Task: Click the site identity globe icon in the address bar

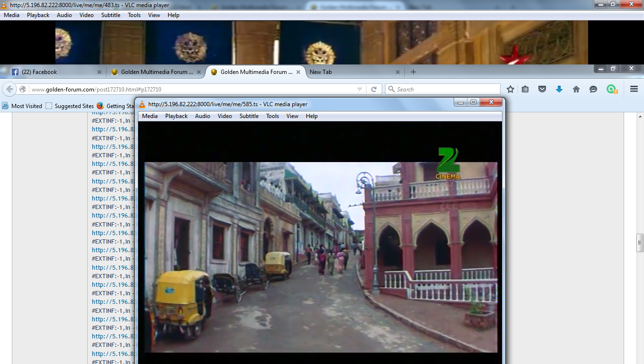Action: [x=23, y=89]
